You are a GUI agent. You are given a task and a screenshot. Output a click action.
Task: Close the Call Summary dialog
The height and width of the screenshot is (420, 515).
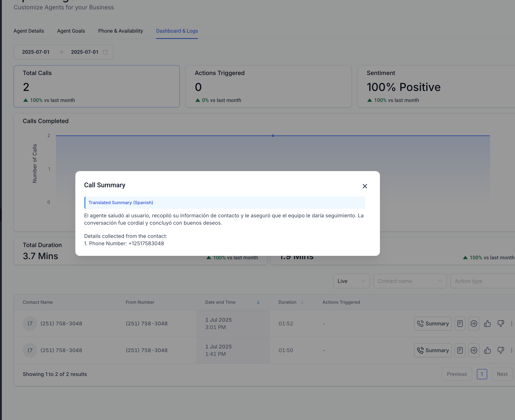coord(365,186)
